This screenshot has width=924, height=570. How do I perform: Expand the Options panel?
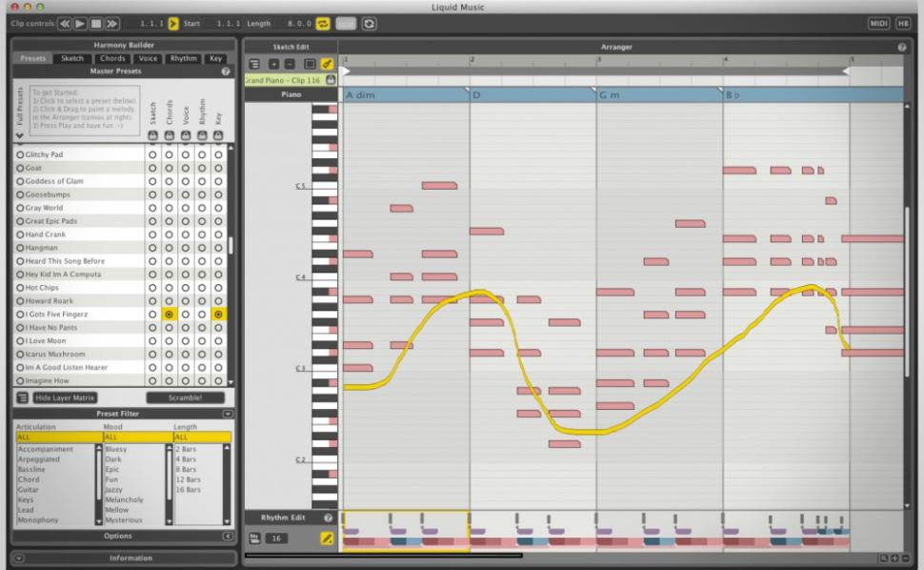tap(227, 536)
